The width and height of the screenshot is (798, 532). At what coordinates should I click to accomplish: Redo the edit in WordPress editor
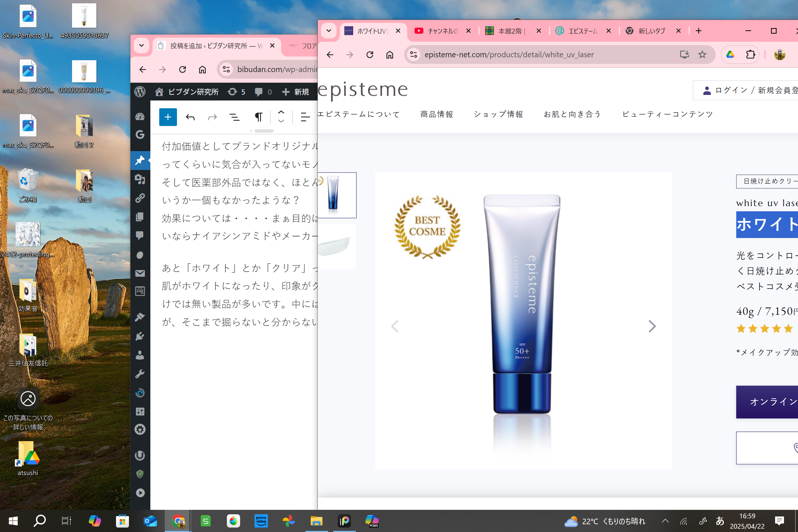click(x=212, y=117)
